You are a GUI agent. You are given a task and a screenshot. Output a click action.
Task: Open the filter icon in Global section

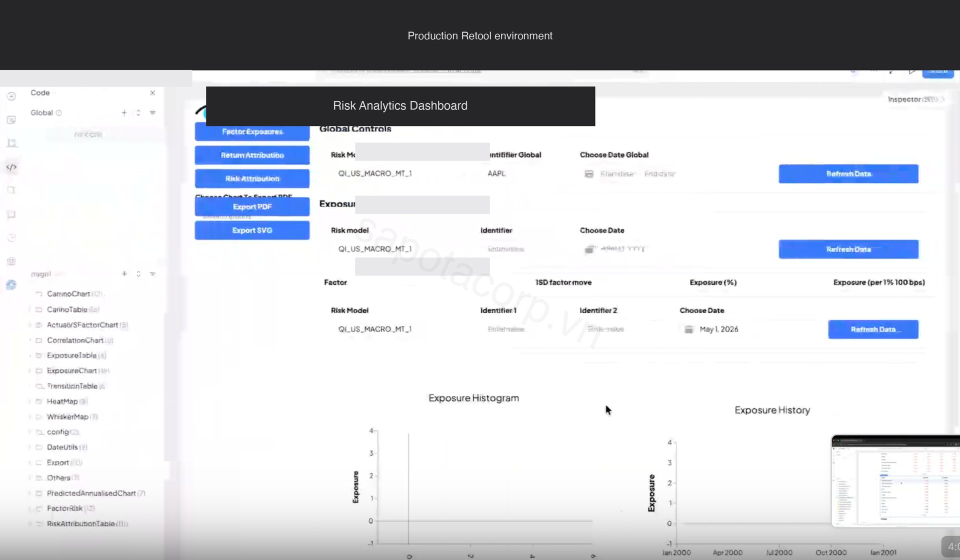point(152,113)
